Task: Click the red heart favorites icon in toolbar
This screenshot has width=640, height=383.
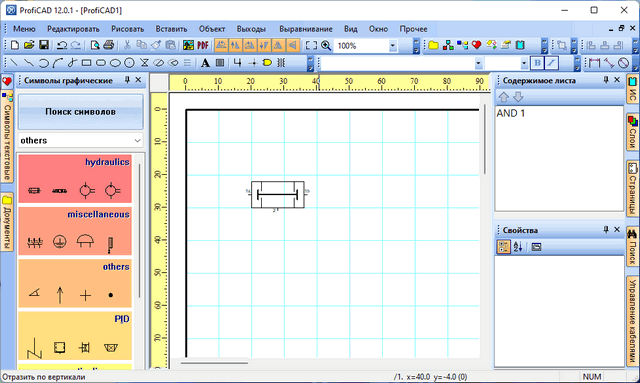Action: 476,45
